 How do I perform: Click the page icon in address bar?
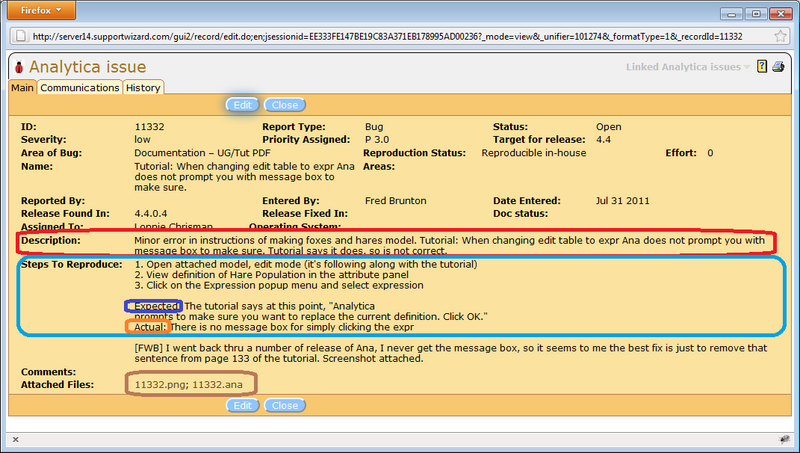tap(20, 36)
